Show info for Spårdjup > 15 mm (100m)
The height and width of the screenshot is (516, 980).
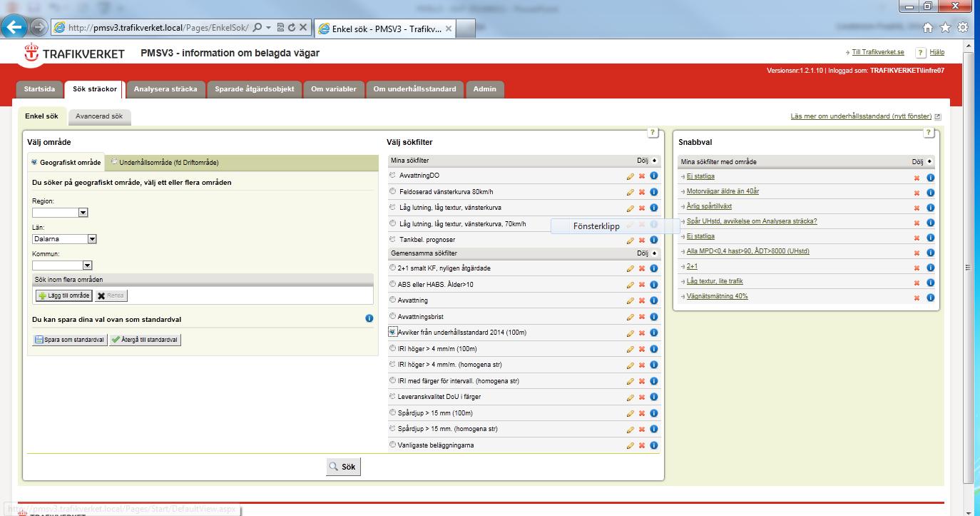click(x=654, y=413)
